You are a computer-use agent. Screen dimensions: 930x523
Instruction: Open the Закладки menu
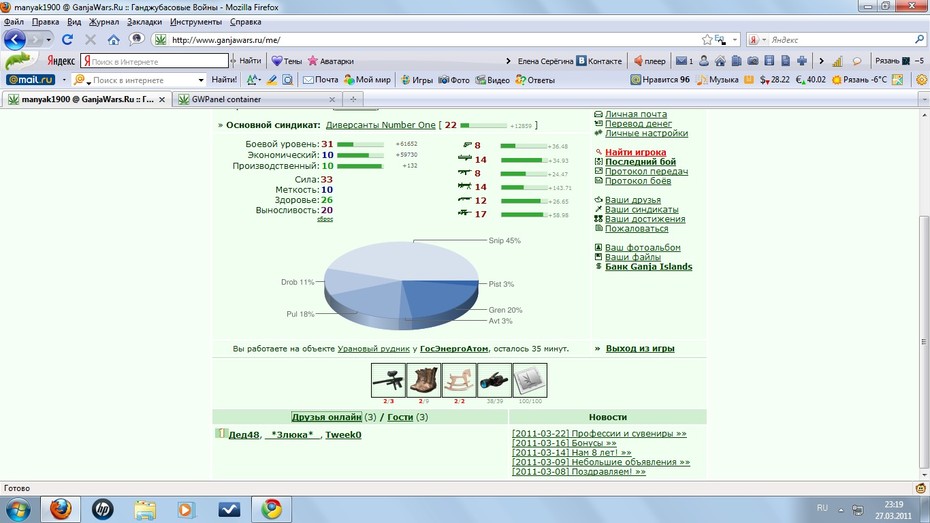point(144,22)
